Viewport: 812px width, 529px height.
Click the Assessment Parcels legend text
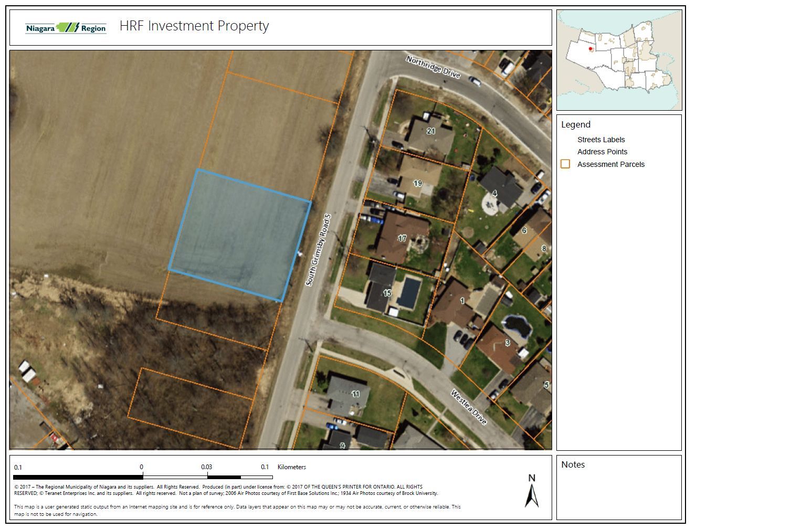tap(610, 164)
